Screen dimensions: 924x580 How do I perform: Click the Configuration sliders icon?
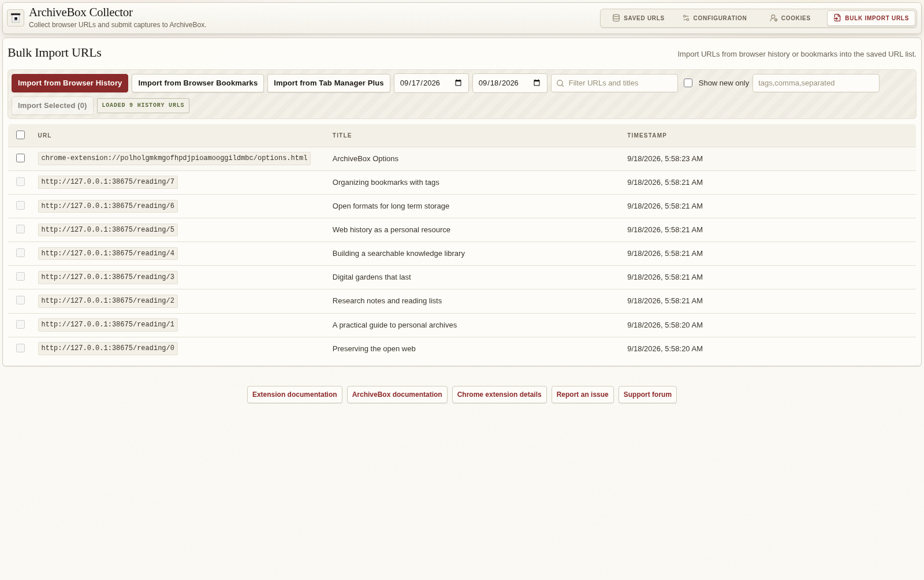686,18
